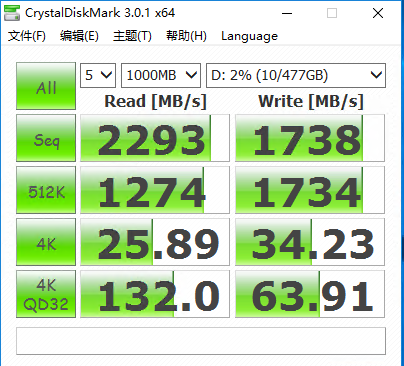Click the empty comment field at bottom
The width and height of the screenshot is (404, 366).
tap(201, 341)
